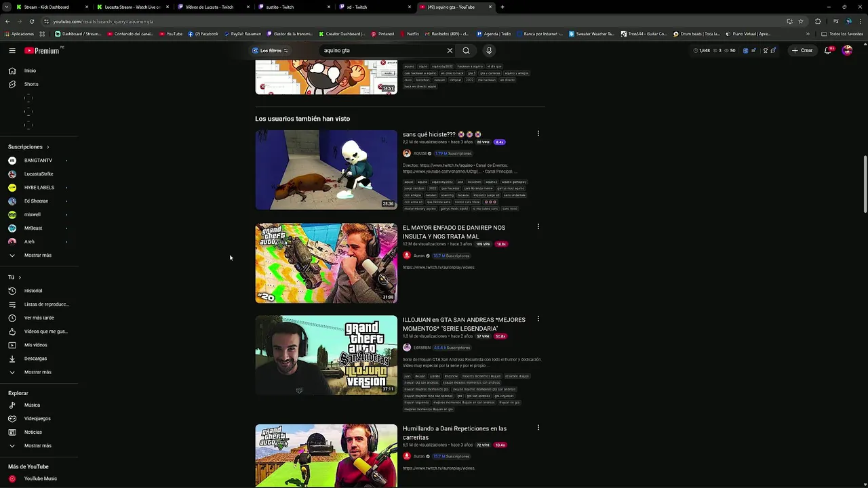Open Listas de reproducción in sidebar
868x488 pixels.
click(39, 304)
